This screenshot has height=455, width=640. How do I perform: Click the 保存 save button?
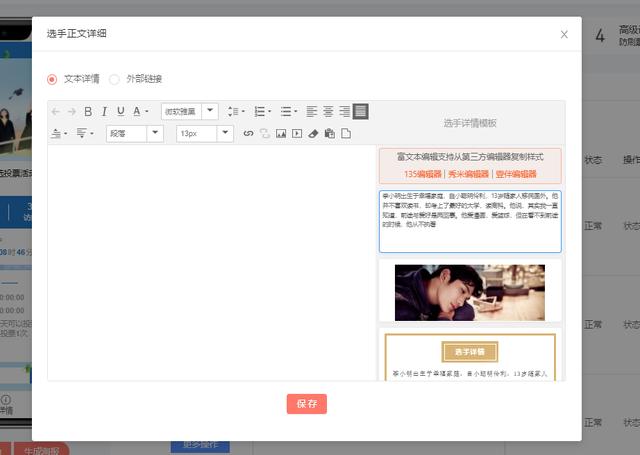307,404
